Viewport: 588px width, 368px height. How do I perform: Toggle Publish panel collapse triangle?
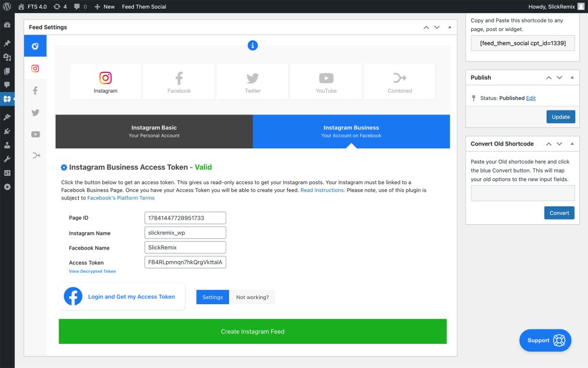click(572, 78)
